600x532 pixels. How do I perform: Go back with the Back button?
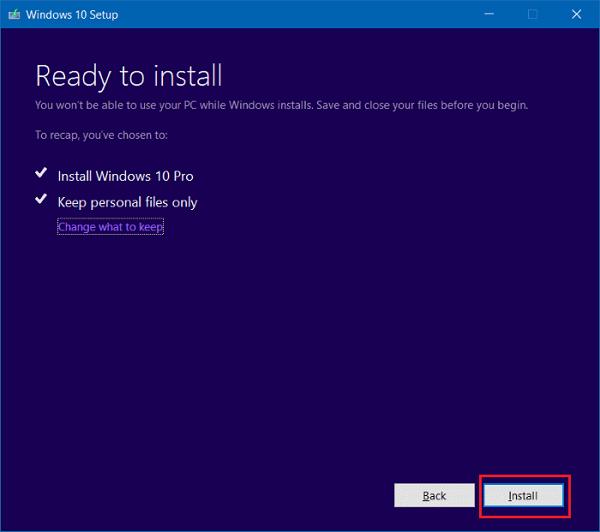434,496
